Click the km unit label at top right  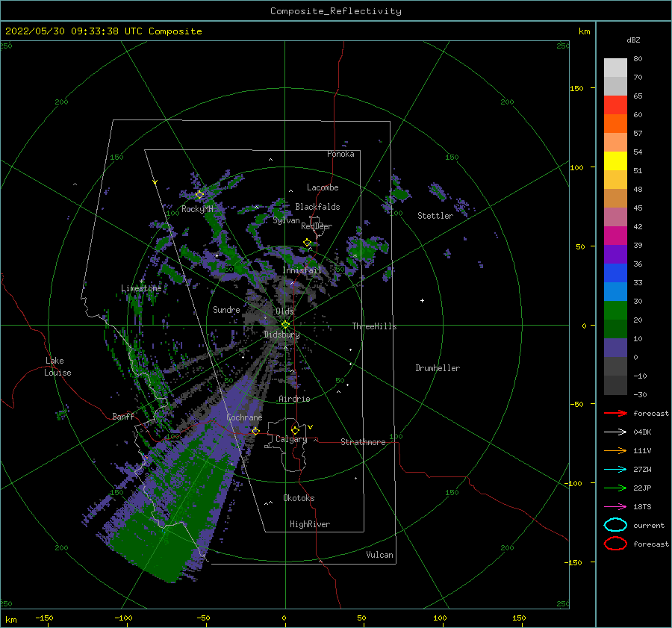(x=584, y=31)
